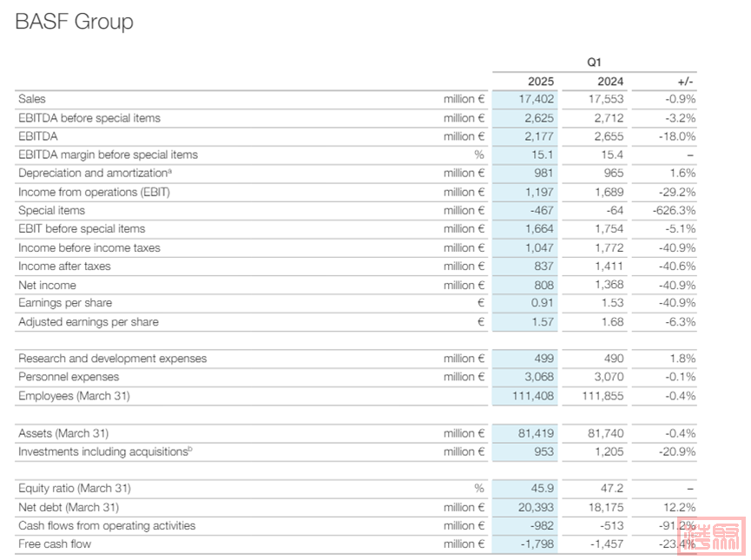This screenshot has width=751, height=560.
Task: Click "Adjusted earnings per share" label
Action: click(89, 322)
